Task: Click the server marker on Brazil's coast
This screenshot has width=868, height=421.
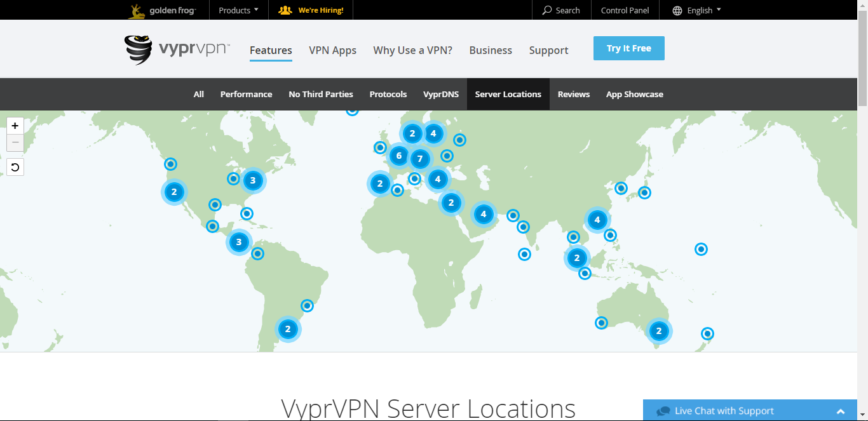Action: (307, 305)
